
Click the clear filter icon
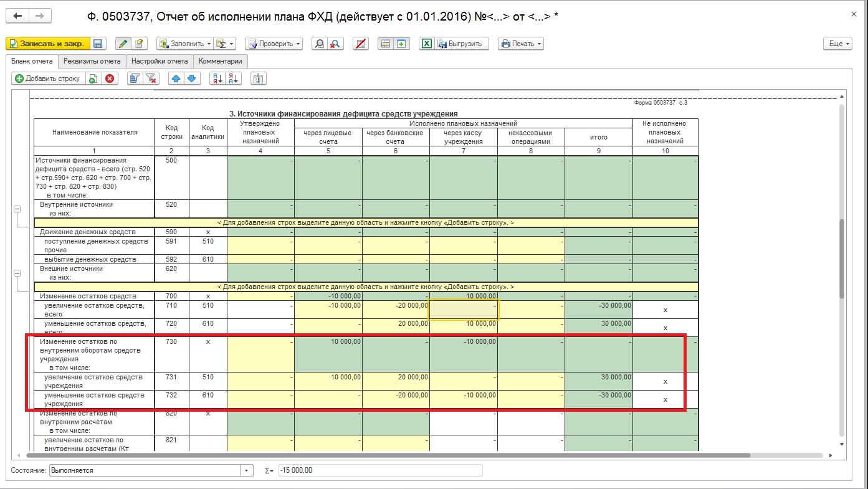[x=151, y=78]
